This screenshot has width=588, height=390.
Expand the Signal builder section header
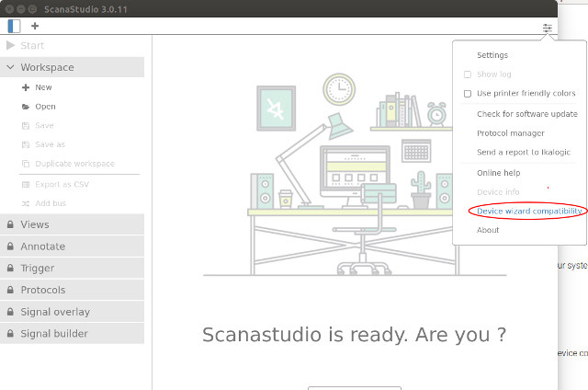[x=72, y=333]
